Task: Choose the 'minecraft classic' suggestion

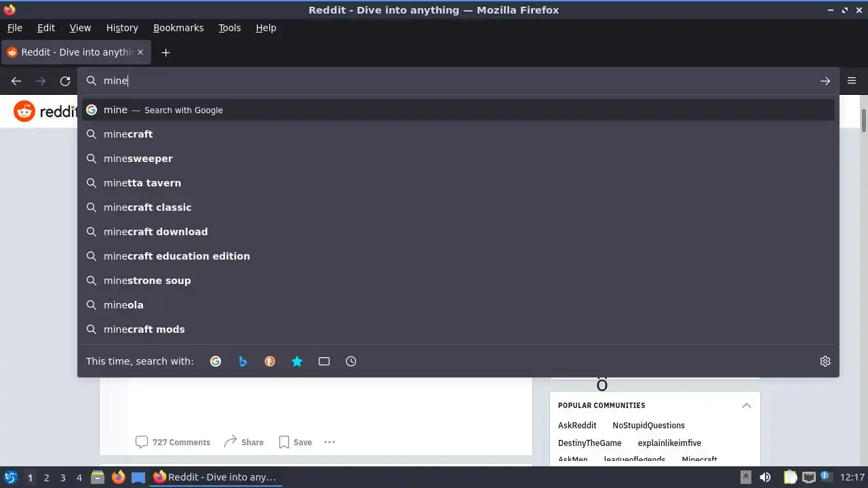Action: point(458,207)
